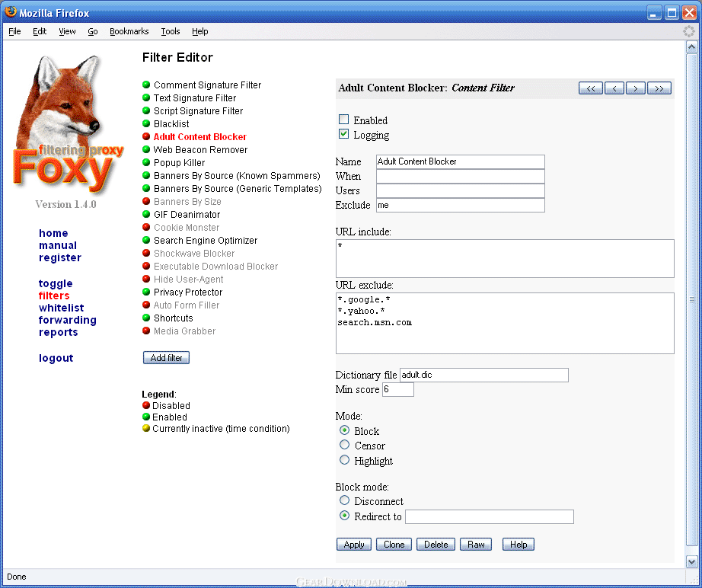Click the When input field
702x588 pixels.
point(460,176)
